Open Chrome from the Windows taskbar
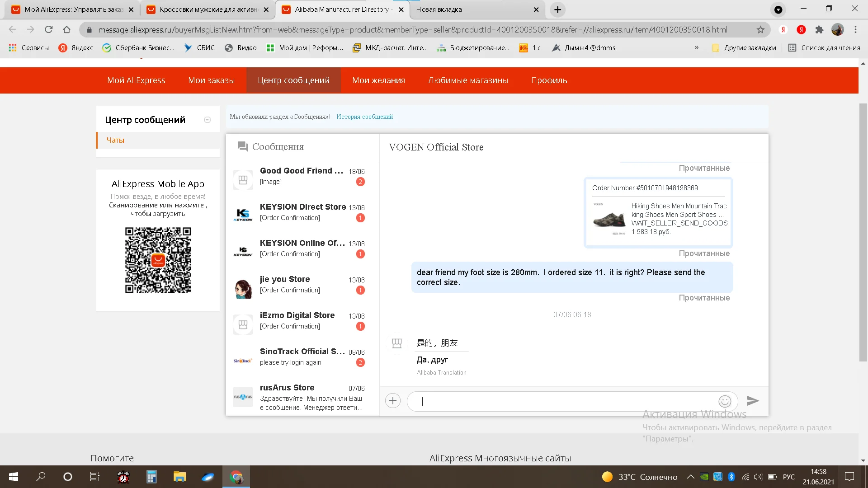 tap(236, 477)
